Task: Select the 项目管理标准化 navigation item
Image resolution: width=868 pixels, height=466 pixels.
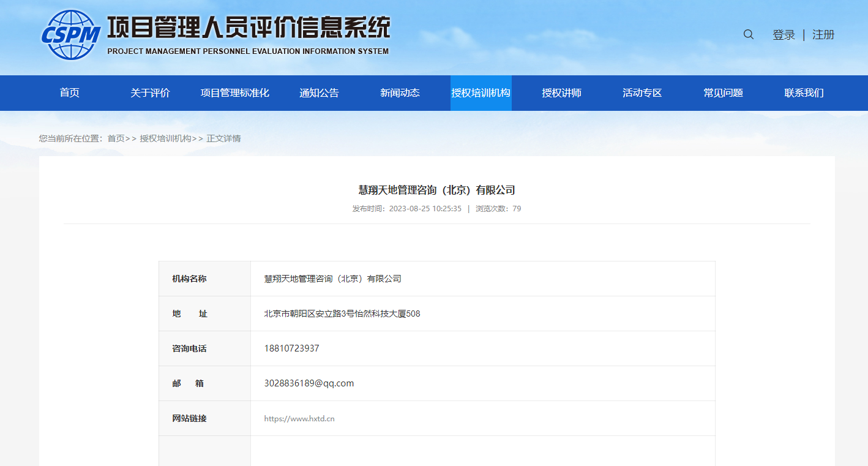Action: (x=234, y=92)
